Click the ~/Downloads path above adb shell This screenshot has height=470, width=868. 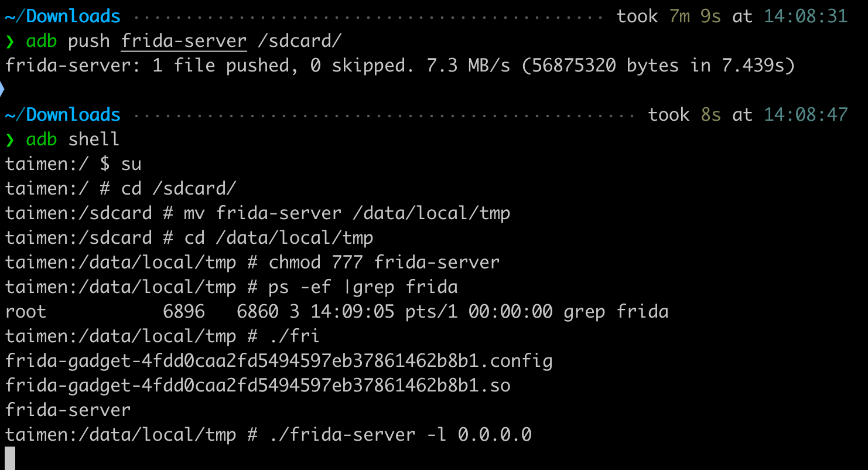(x=63, y=115)
